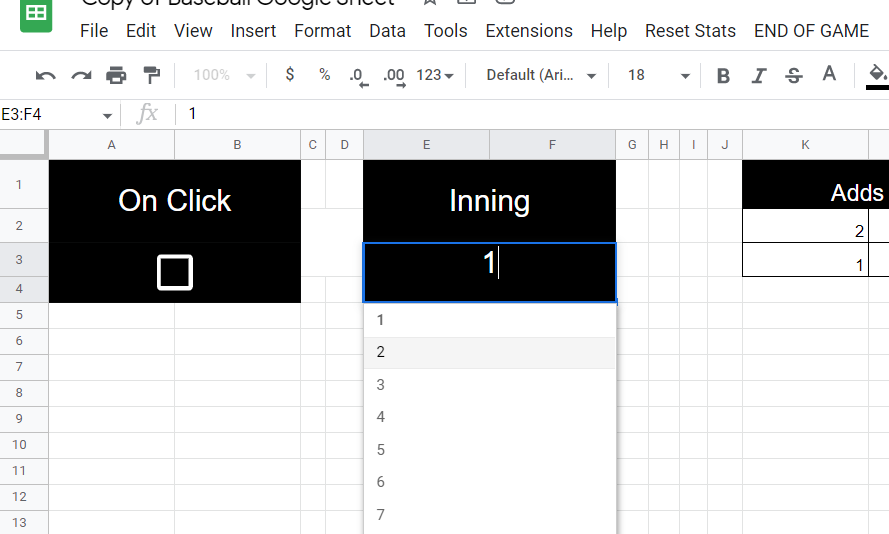
Task: Open the Insert menu
Action: point(253,31)
